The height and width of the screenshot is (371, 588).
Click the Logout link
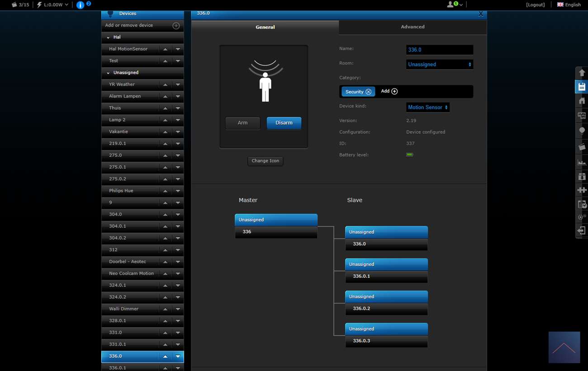click(x=535, y=5)
